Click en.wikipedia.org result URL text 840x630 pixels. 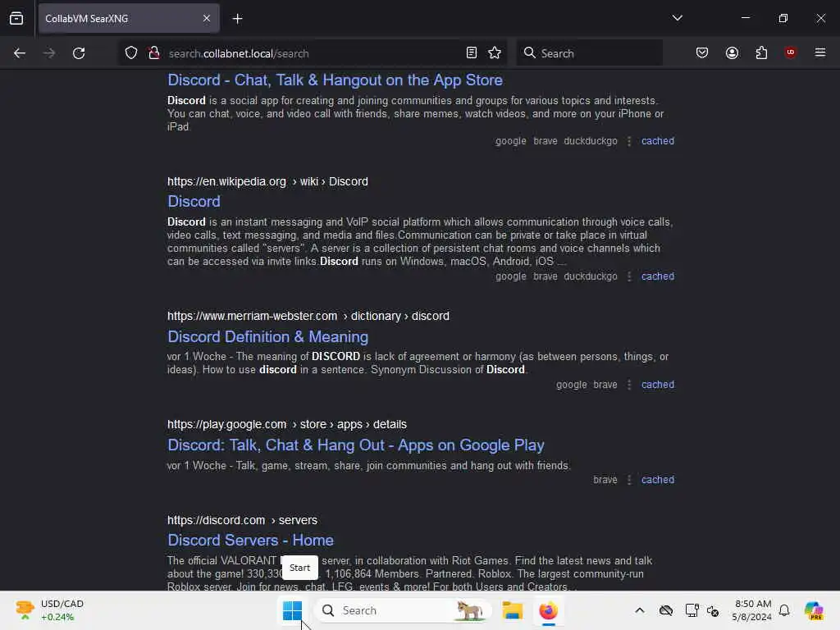(x=267, y=181)
